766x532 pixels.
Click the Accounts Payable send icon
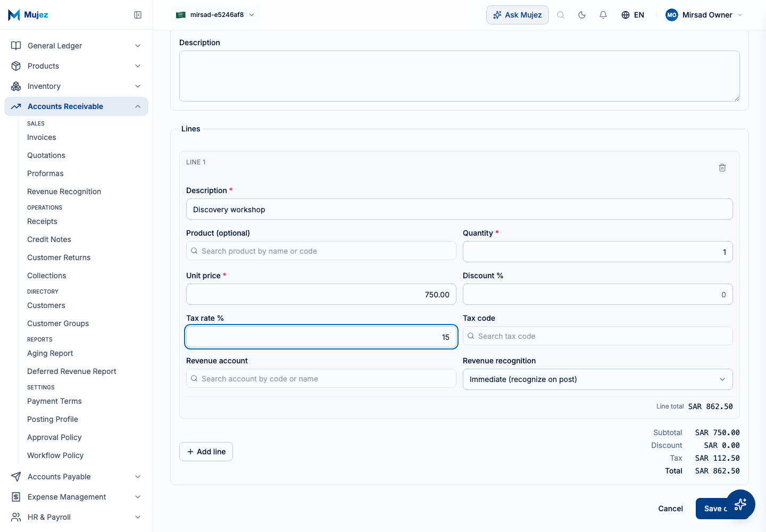[16, 477]
